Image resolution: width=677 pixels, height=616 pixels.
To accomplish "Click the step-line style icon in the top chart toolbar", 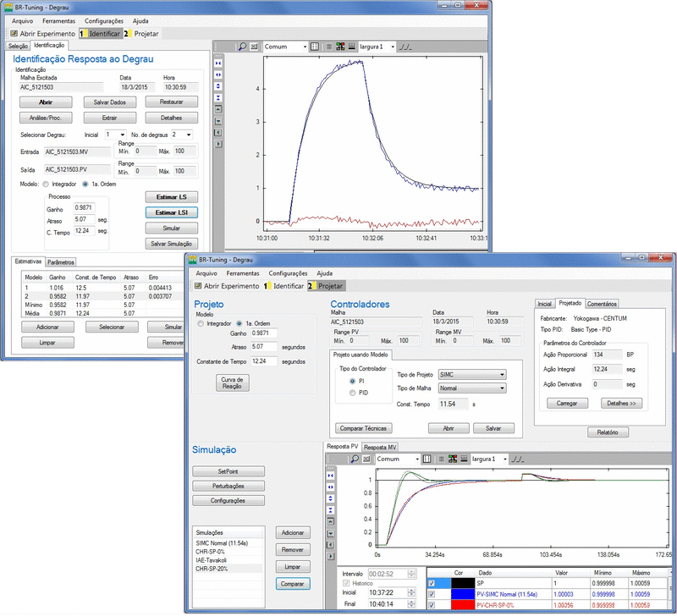I will point(405,47).
